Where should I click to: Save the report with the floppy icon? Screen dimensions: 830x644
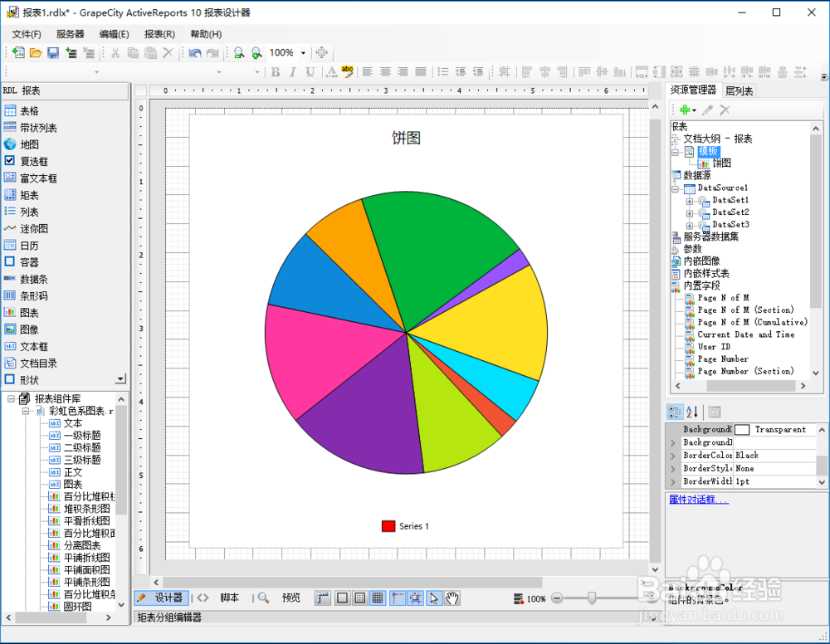[53, 52]
